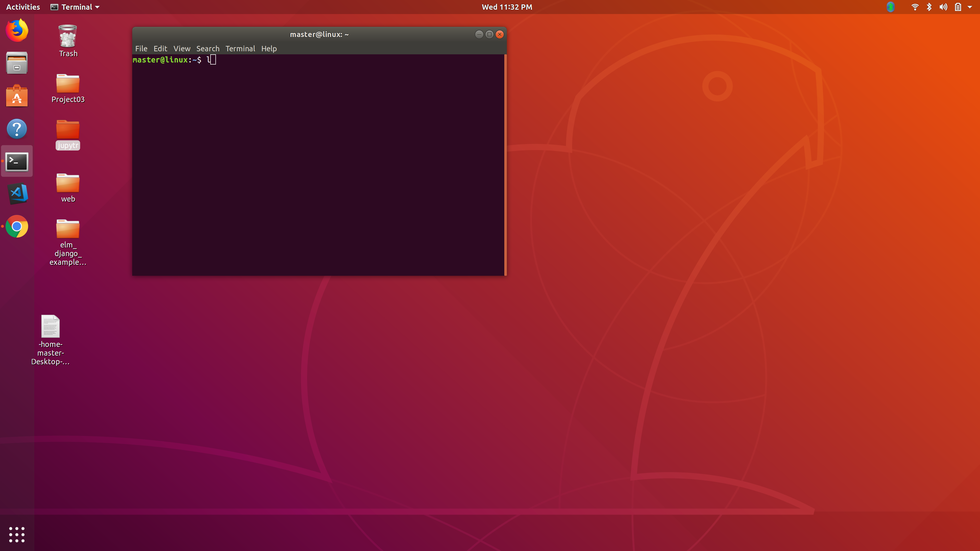Viewport: 980px width, 551px height.
Task: Click the volume speaker icon
Action: 943,7
